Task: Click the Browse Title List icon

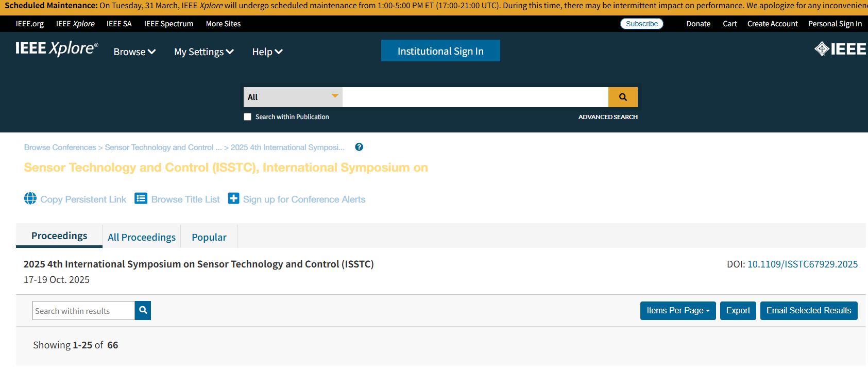Action: [141, 198]
